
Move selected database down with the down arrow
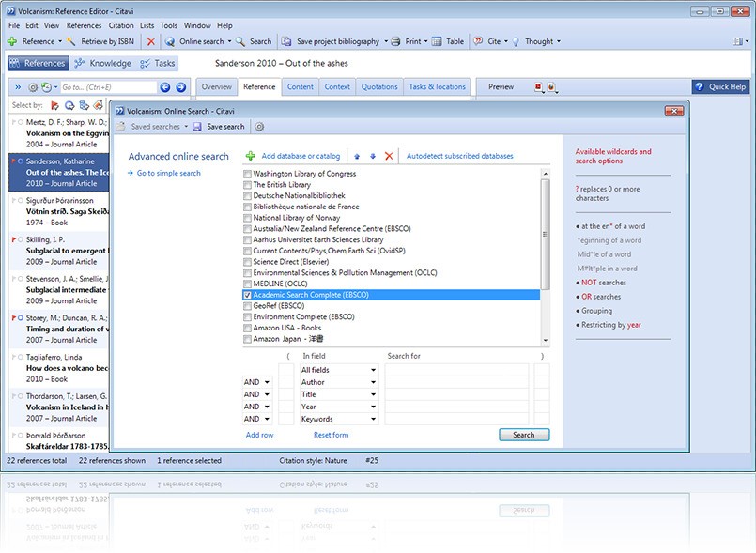372,156
